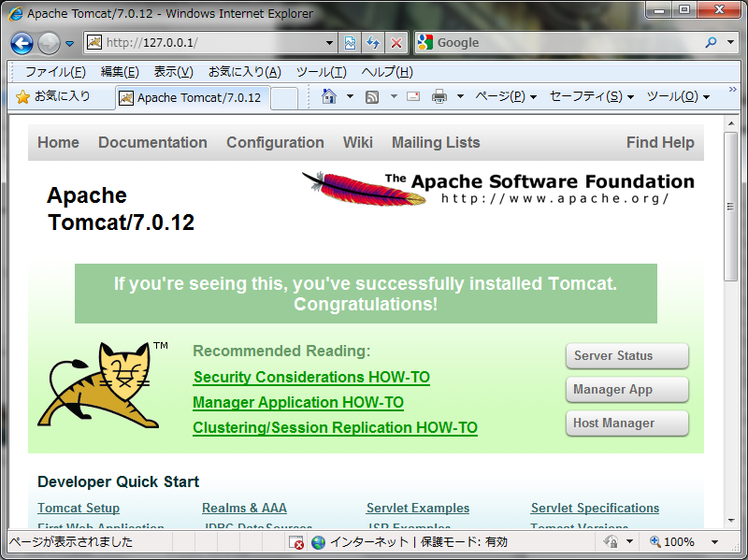This screenshot has height=560, width=748.
Task: Open the 編集(E) menu
Action: [120, 72]
